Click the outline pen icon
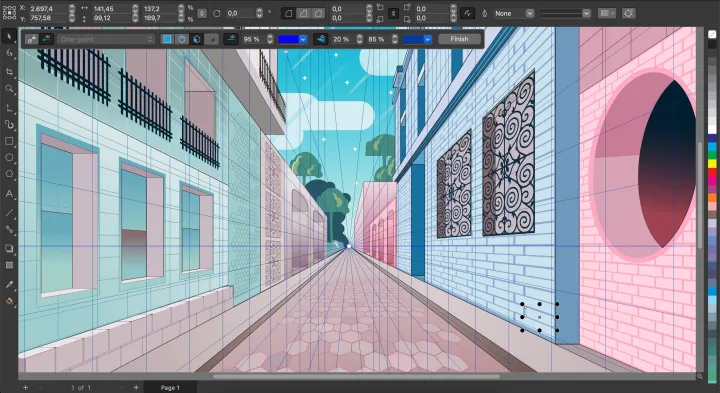Viewport: 720px width, 393px height. (484, 13)
